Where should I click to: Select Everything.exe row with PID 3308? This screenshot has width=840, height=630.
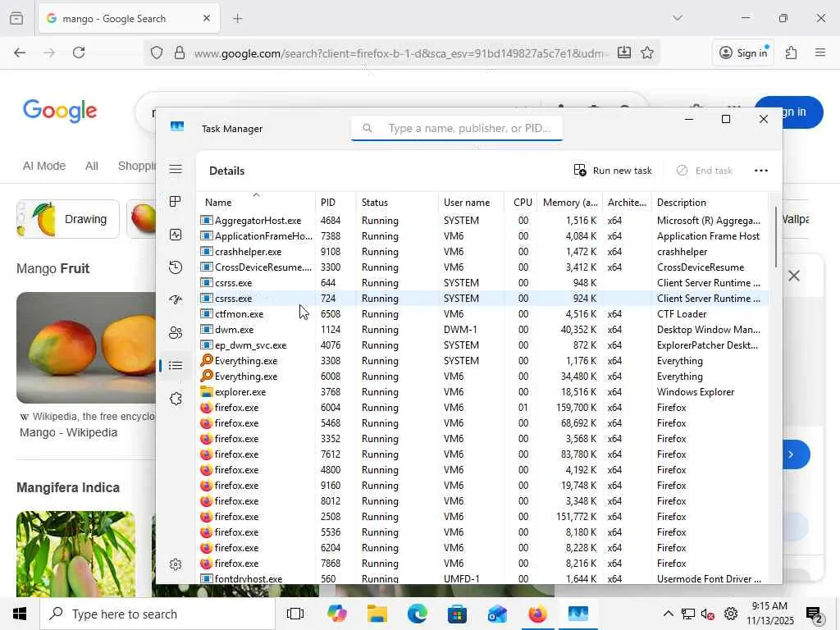coord(482,361)
